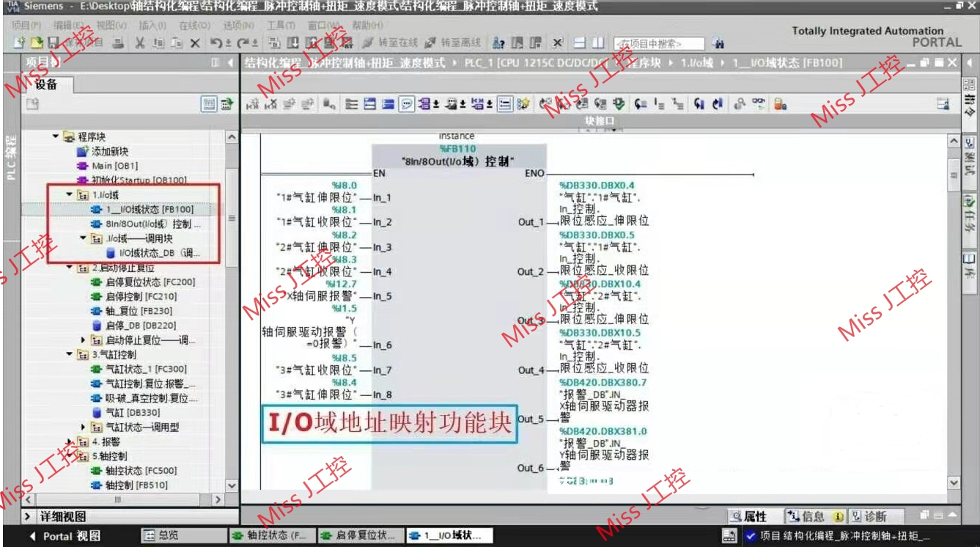Collapse the 程序块 tree node

coord(56,136)
